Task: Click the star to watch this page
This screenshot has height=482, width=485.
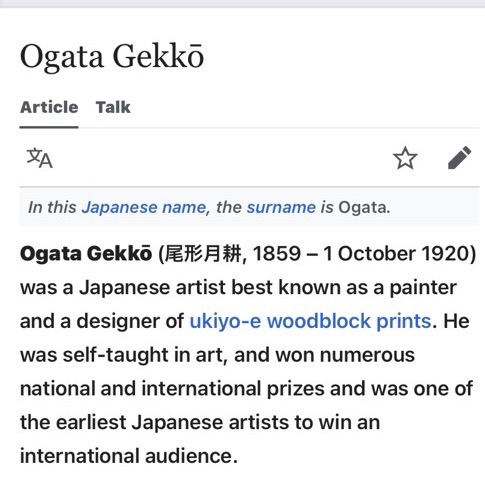Action: (x=405, y=158)
